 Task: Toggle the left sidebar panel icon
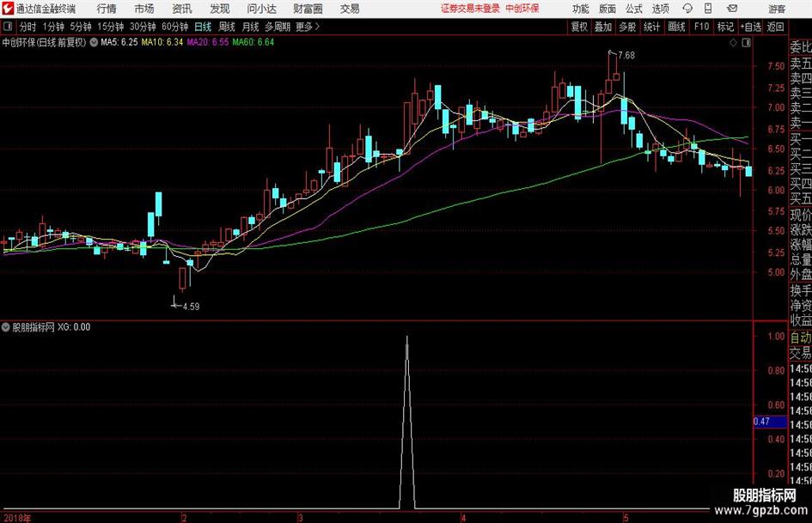tap(8, 27)
